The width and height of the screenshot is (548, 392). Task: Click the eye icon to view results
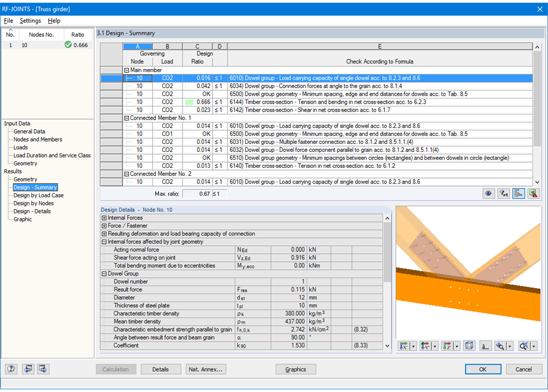point(488,194)
